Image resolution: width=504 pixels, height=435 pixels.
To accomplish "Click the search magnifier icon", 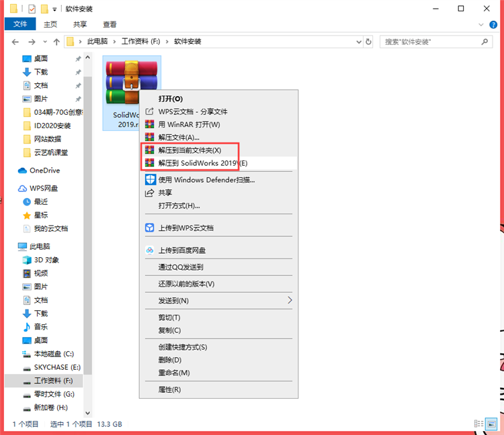I will [485, 42].
